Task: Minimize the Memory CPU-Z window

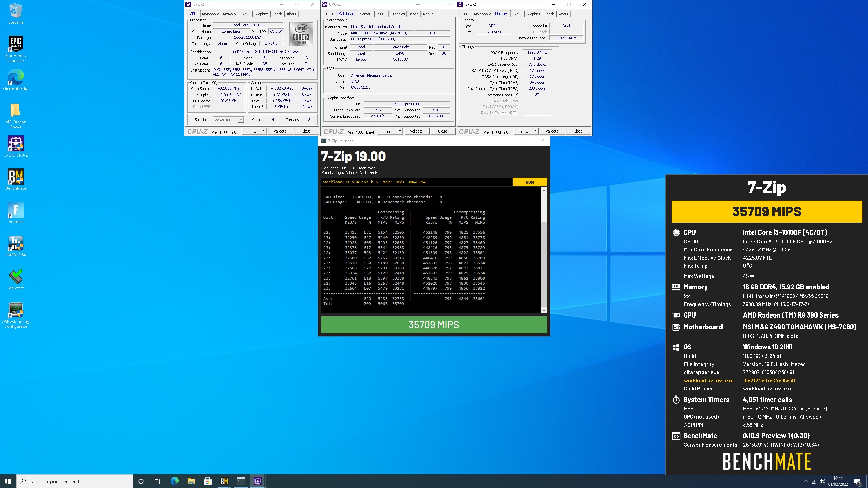Action: [553, 4]
